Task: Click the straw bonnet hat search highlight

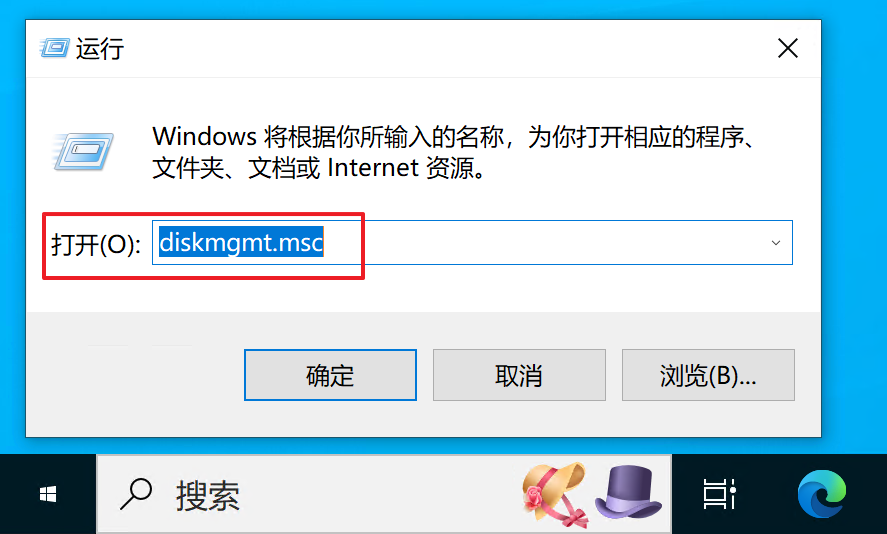Action: (556, 494)
